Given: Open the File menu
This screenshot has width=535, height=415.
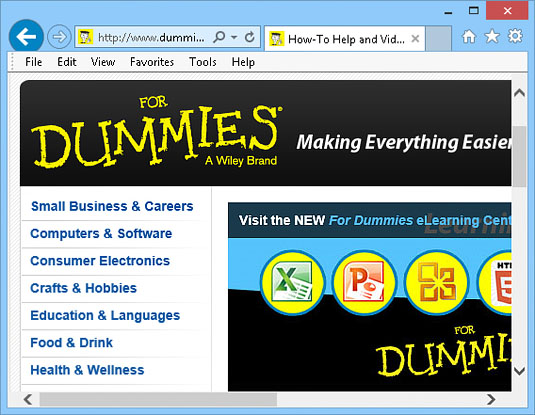Looking at the screenshot, I should [34, 62].
